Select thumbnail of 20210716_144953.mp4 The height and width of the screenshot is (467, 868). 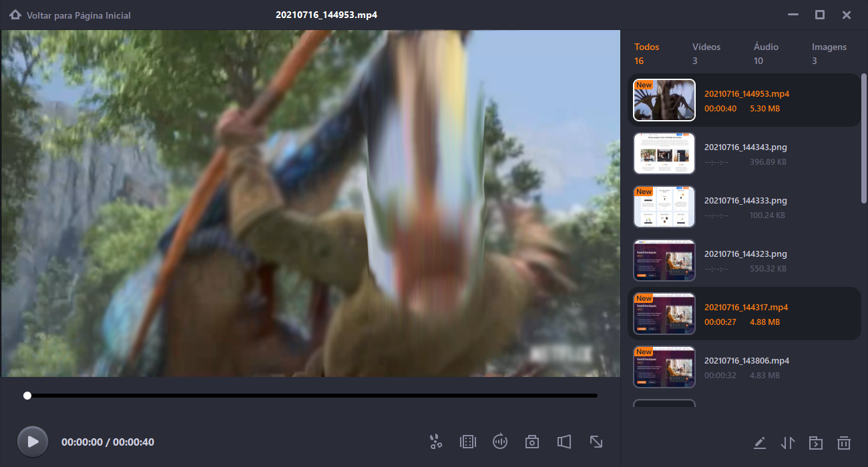[x=664, y=100]
